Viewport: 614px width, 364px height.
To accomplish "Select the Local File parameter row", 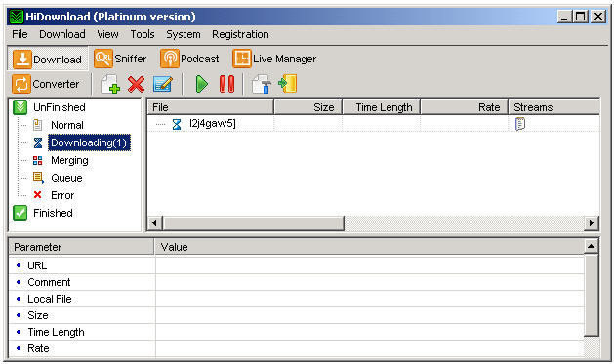I will tap(296, 299).
